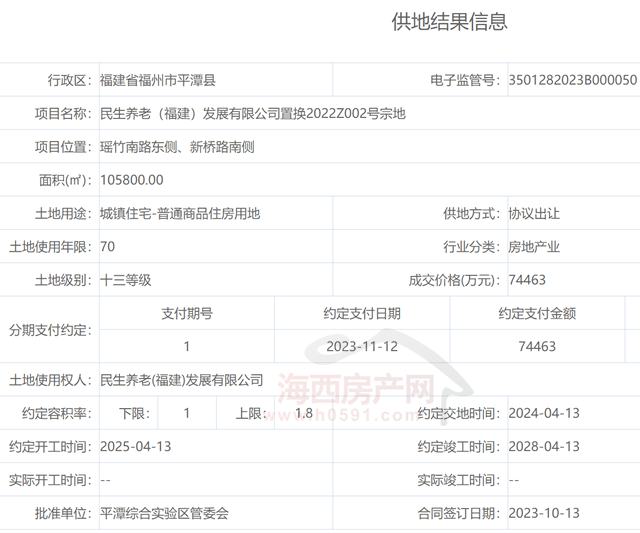
Task: Click land grade value 十三等级
Action: click(126, 280)
